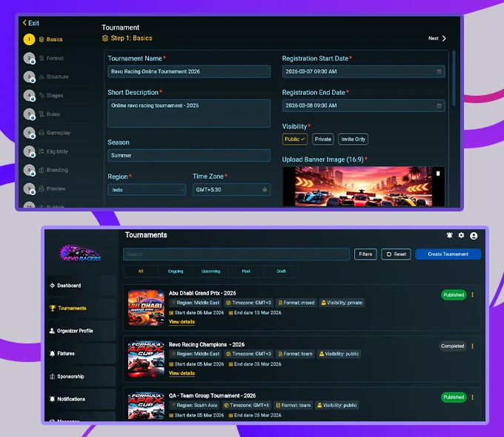The width and height of the screenshot is (504, 437).
Task: Click the notification bell icon in header
Action: click(x=449, y=235)
